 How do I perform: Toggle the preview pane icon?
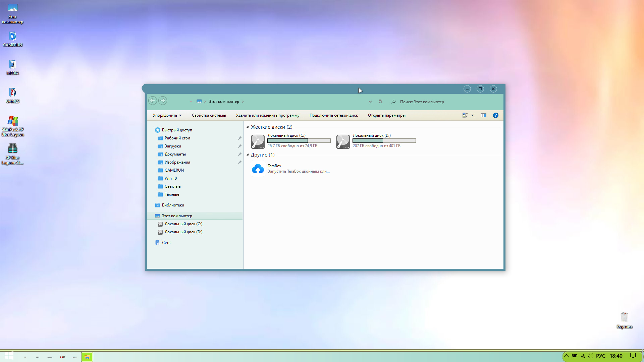click(x=483, y=115)
